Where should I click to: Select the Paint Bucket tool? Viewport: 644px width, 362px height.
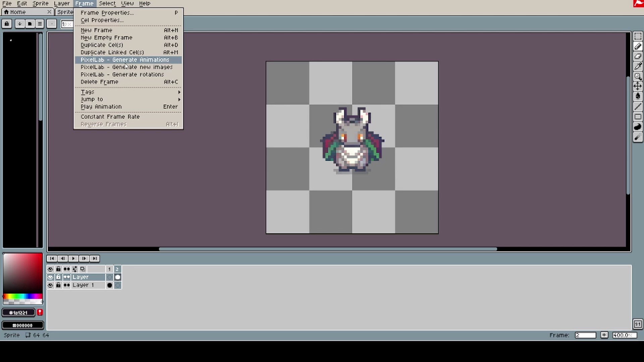tap(638, 97)
